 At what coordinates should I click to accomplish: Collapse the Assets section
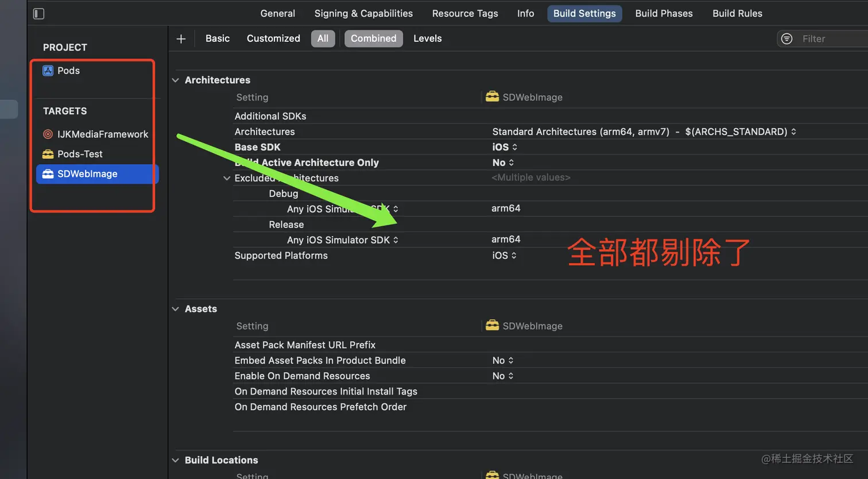[176, 309]
